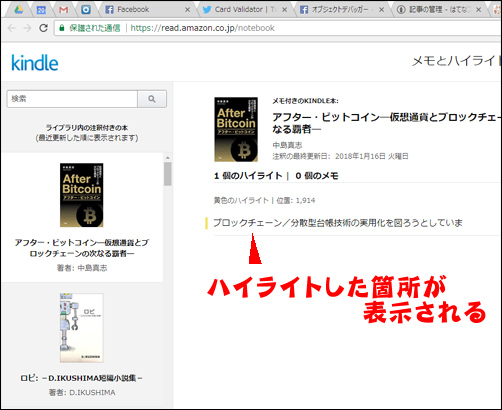Close the オブジェクトデバッガー tab
This screenshot has width=502, height=410.
point(381,10)
